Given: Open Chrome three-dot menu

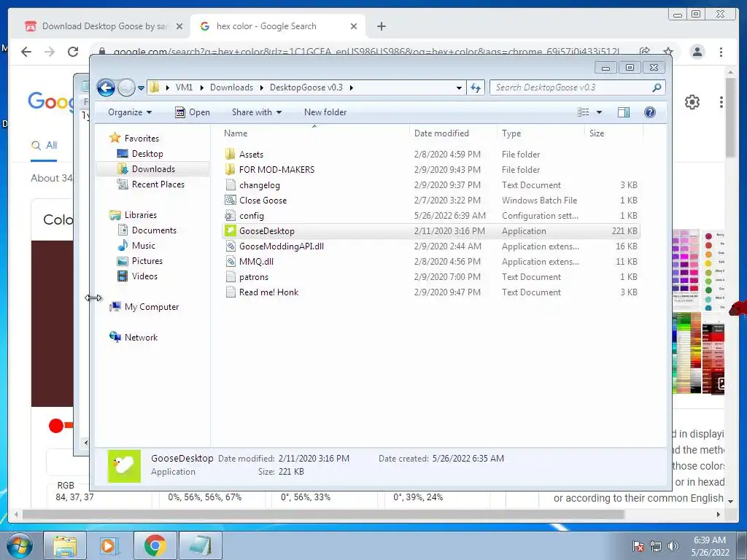Looking at the screenshot, I should (721, 52).
